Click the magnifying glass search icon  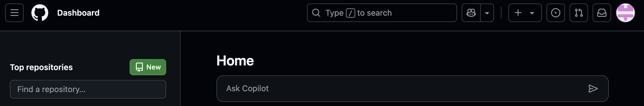[316, 13]
